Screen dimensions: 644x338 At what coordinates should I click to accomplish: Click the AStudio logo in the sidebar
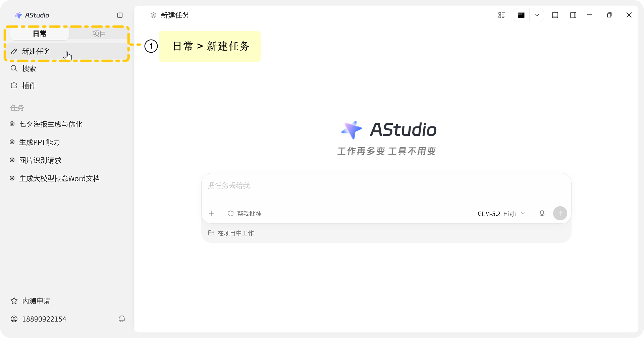tap(32, 15)
